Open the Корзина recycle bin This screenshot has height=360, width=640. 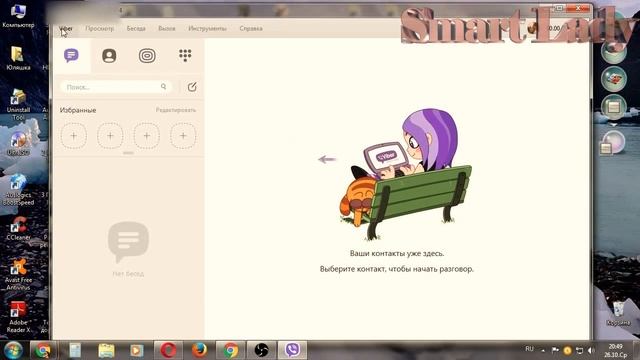[618, 313]
